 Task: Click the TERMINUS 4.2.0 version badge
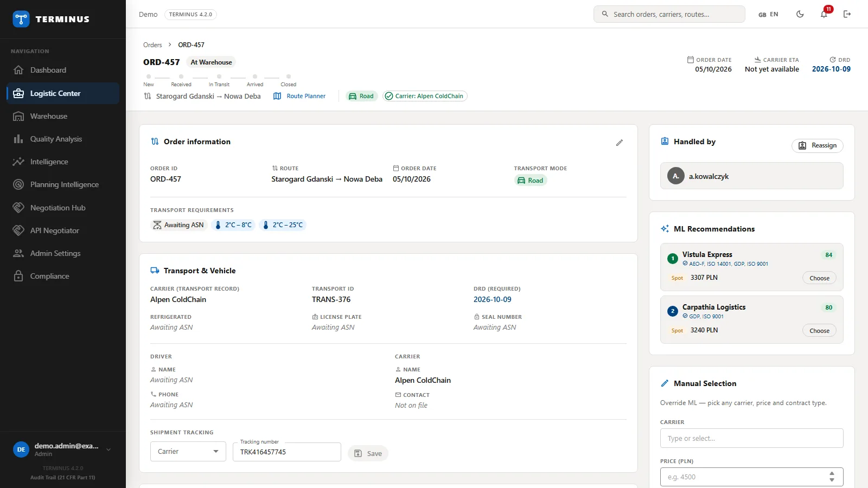click(190, 15)
